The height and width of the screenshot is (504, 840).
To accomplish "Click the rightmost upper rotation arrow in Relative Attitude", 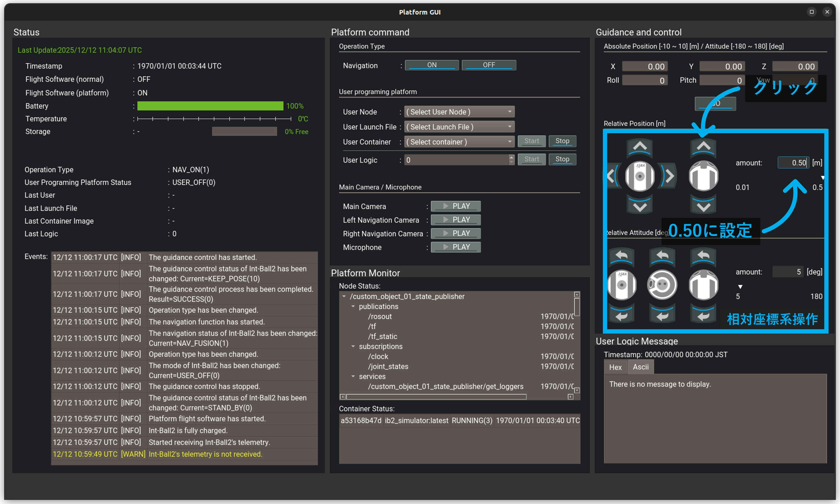I will click(x=703, y=256).
